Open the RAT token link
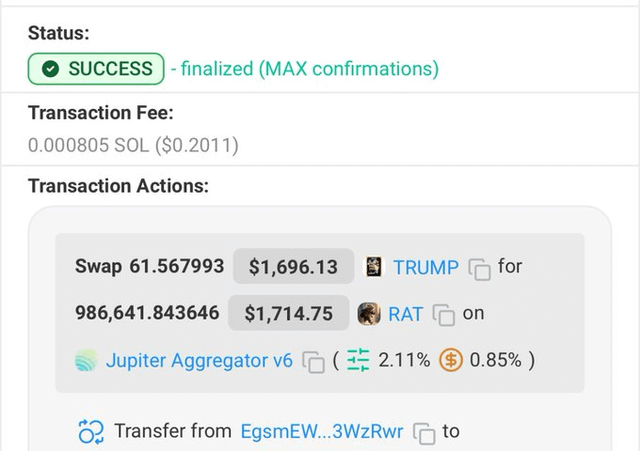640x451 pixels. (406, 314)
